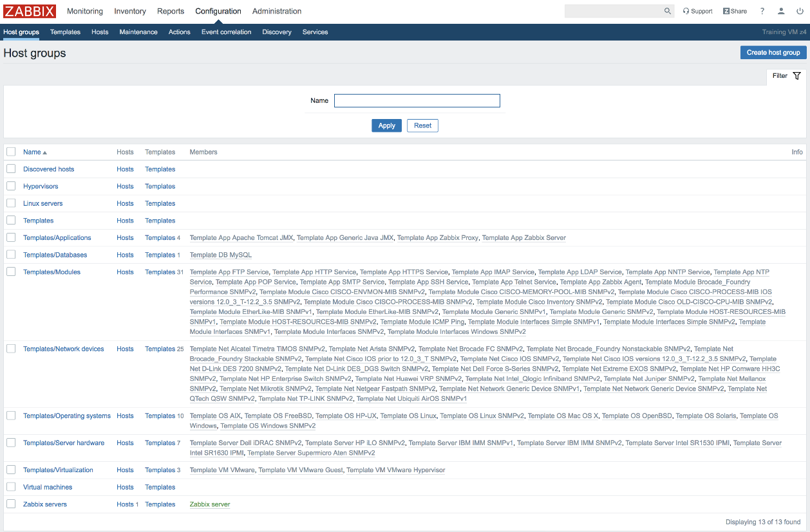This screenshot has height=532, width=810.
Task: Open the Zabbix servers group
Action: 45,504
